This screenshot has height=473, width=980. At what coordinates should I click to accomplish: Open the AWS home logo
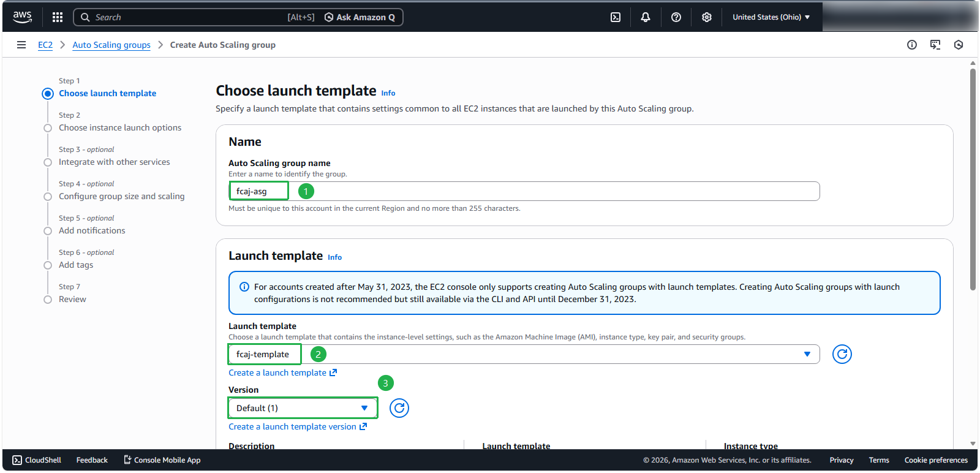pyautogui.click(x=23, y=17)
